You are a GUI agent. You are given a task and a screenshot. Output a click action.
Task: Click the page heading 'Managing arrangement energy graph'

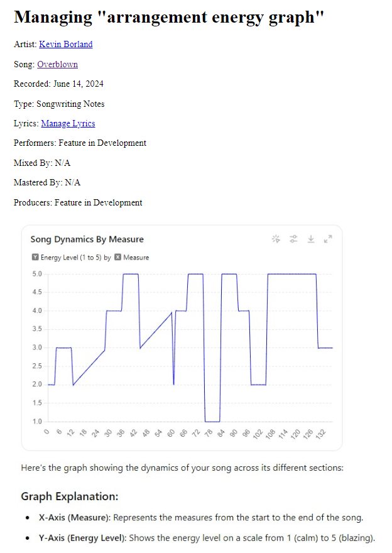[169, 17]
